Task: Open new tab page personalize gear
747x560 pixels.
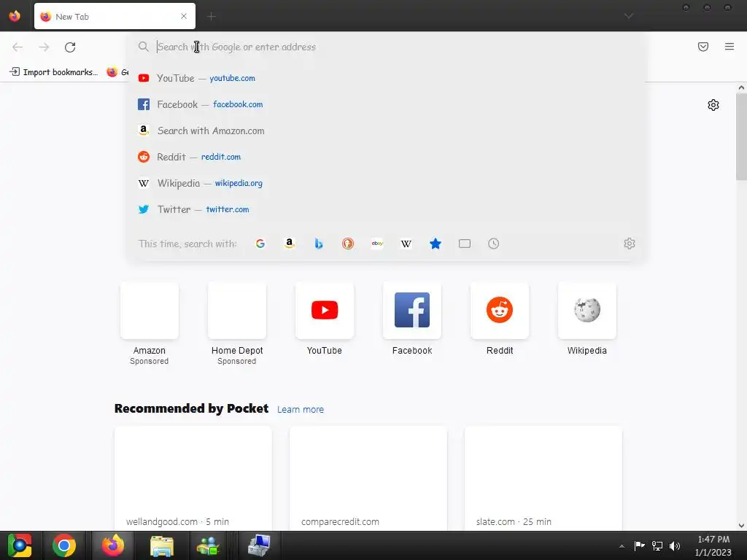Action: click(x=713, y=105)
